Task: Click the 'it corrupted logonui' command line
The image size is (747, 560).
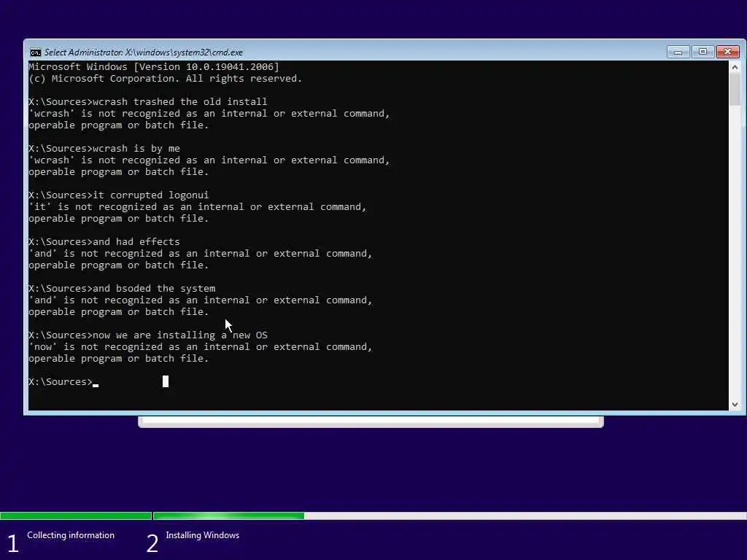Action: (x=119, y=195)
